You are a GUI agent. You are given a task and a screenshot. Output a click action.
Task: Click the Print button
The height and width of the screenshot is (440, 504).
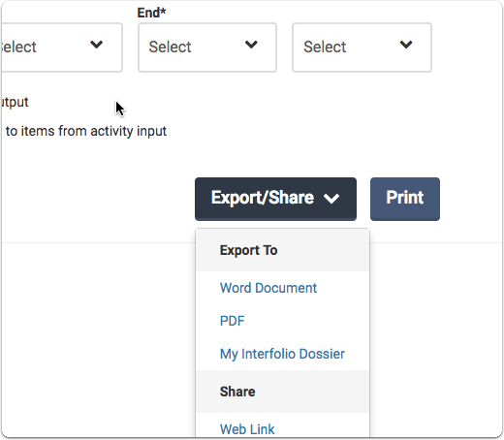coord(405,199)
